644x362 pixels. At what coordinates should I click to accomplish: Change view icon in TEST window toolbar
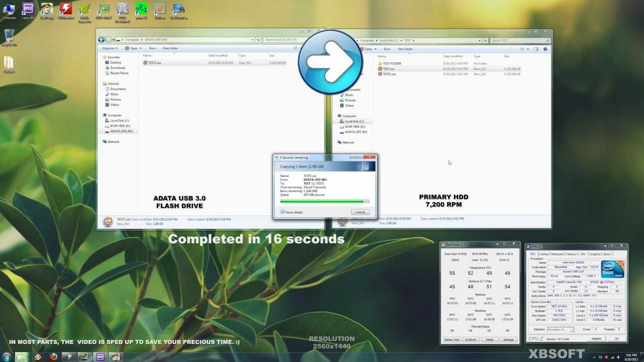[x=523, y=49]
